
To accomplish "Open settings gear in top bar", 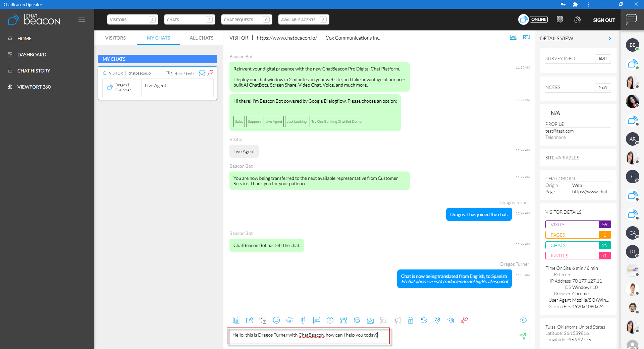I will (577, 20).
